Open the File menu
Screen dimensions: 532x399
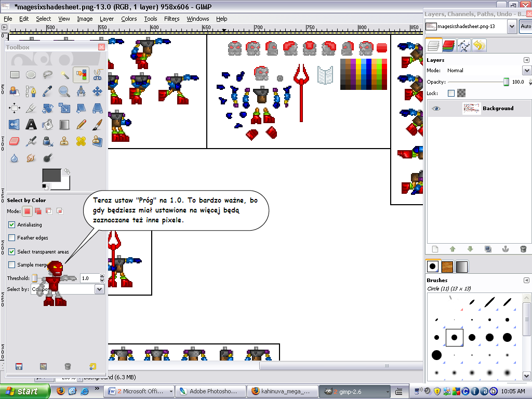(7, 19)
